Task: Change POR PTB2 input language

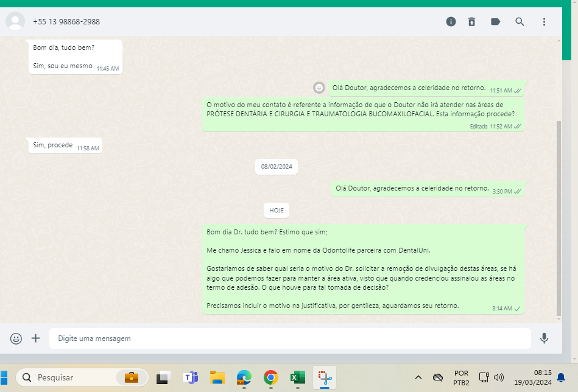Action: coord(461,377)
